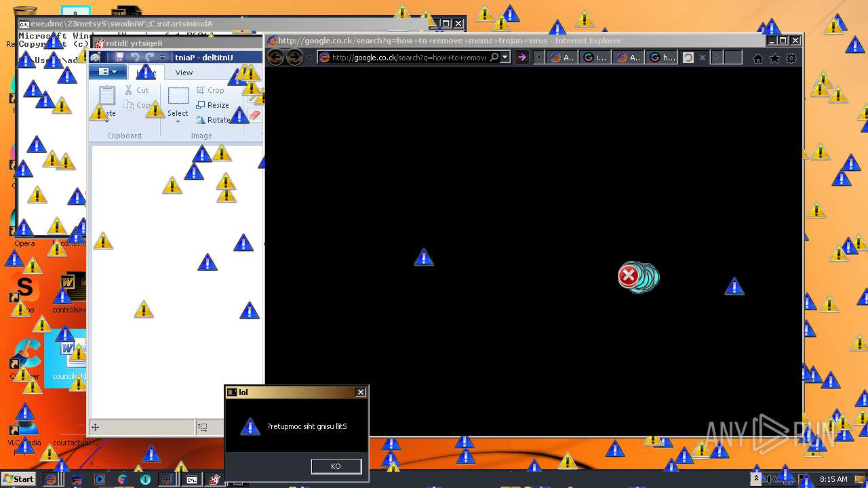Click Redo in Paint quick access
This screenshot has height=488, width=868.
(149, 58)
